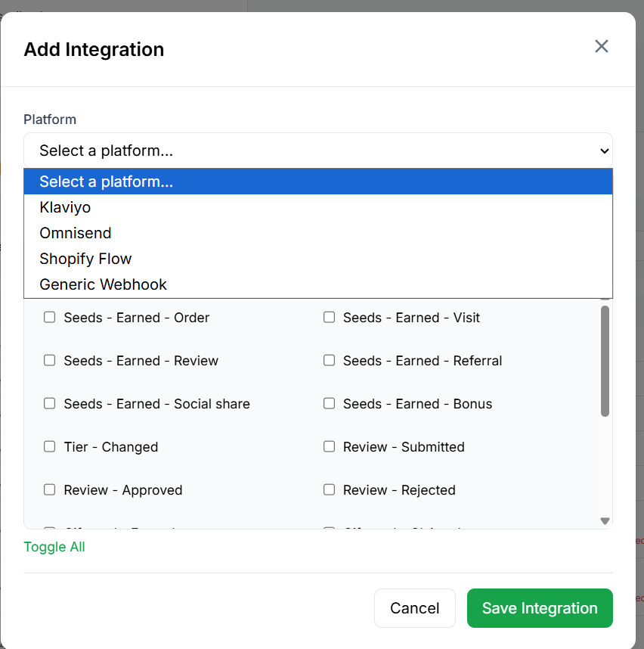Check Seeds - Earned - Referral

(x=330, y=361)
